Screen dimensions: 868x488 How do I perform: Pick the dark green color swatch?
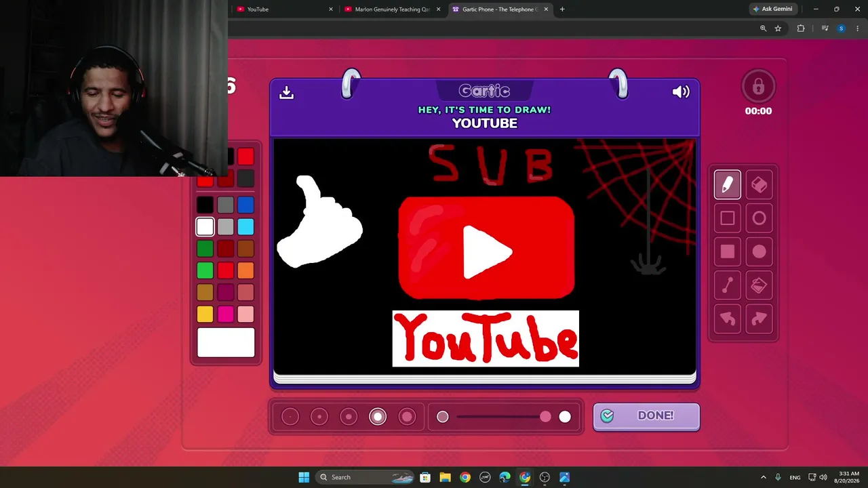point(205,249)
